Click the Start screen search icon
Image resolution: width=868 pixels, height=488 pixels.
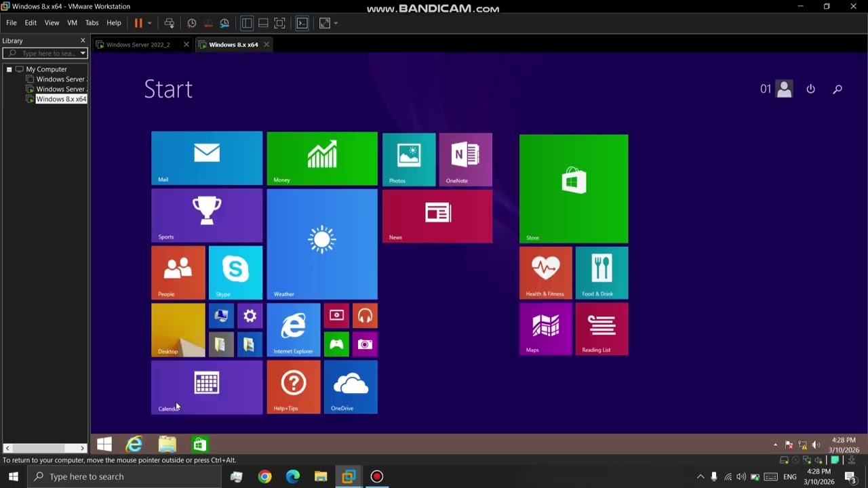(x=837, y=89)
